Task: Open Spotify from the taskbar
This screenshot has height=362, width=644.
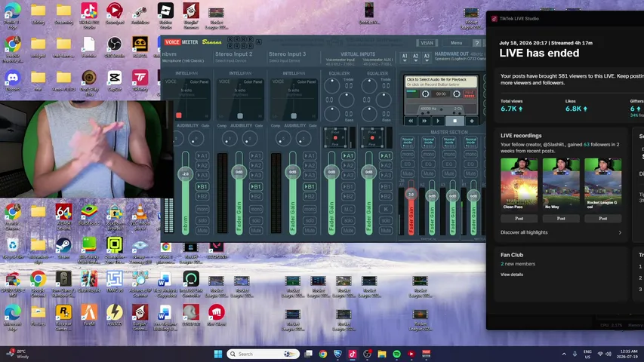Action: pos(397,354)
